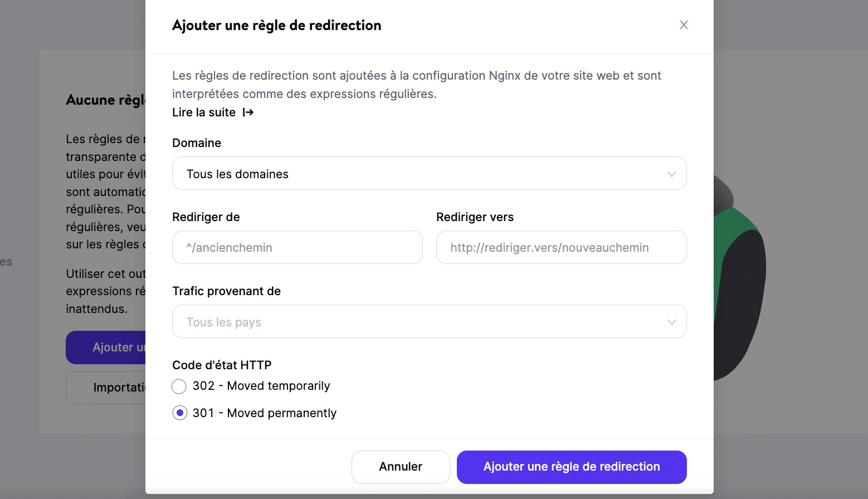This screenshot has width=868, height=499.
Task: Select the 301 - Moved permanently radio button
Action: 179,413
